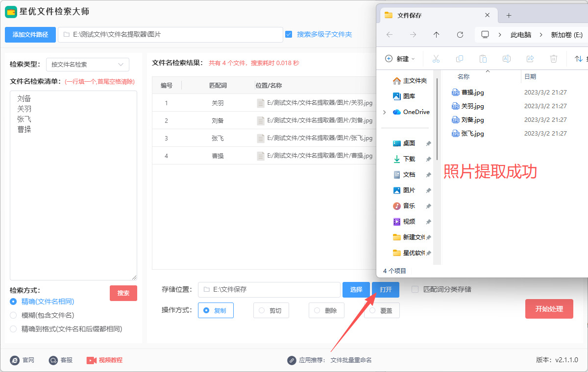The width and height of the screenshot is (588, 372).
Task: Expand the OneDrive tree node
Action: [x=384, y=112]
